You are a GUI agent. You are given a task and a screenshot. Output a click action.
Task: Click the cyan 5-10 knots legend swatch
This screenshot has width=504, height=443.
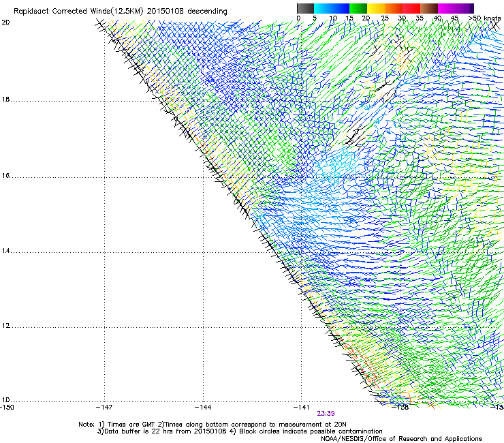pyautogui.click(x=323, y=8)
